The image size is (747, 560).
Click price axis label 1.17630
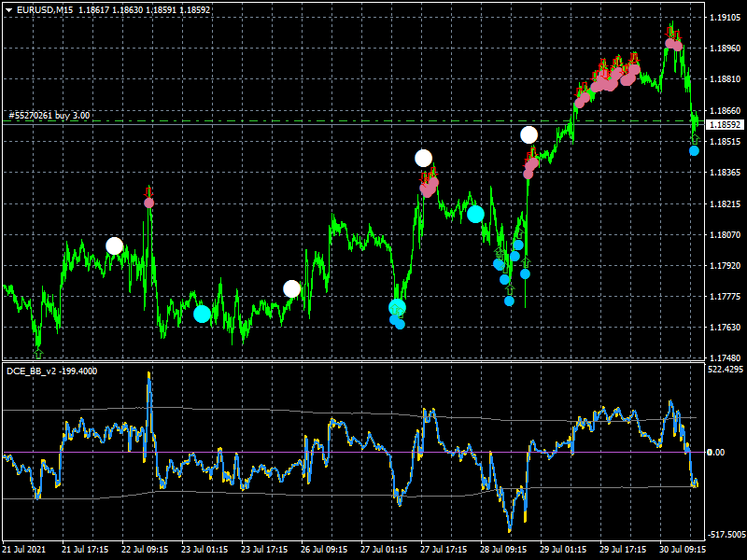pos(726,328)
